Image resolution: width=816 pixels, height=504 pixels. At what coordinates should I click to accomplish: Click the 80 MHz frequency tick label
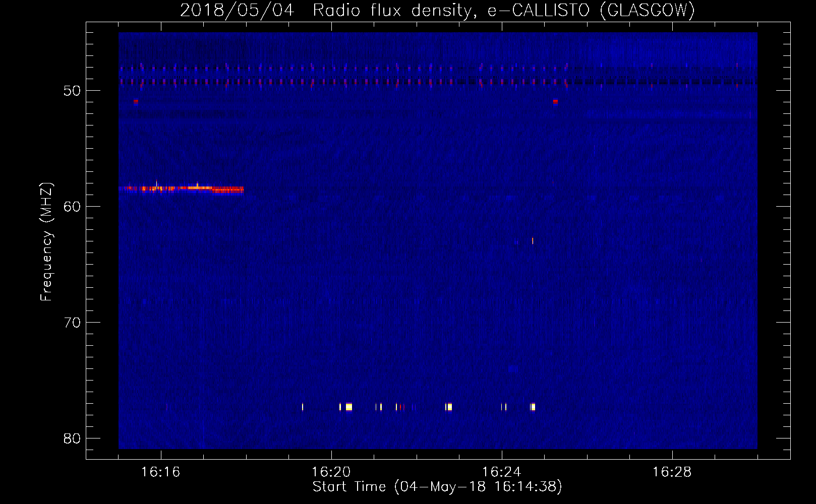click(x=72, y=438)
